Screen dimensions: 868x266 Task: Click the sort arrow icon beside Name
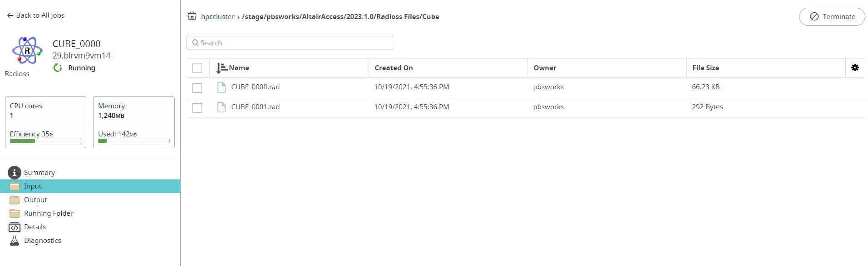(x=222, y=68)
